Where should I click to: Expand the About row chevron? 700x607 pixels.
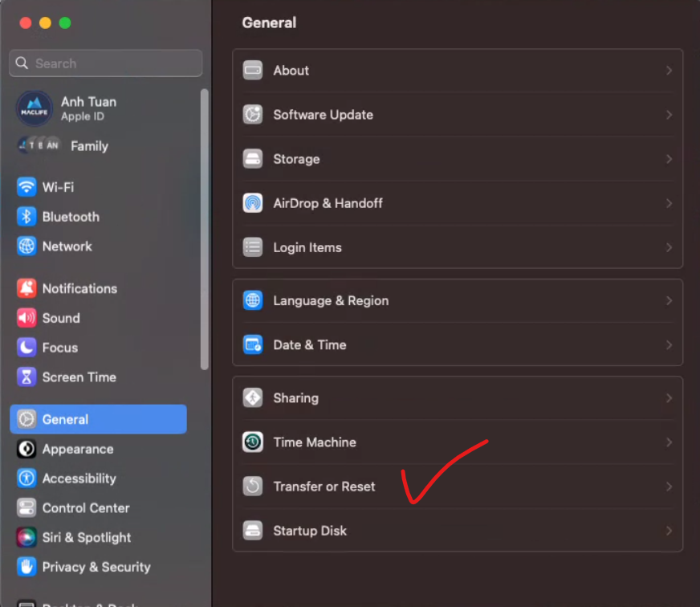[x=669, y=71]
